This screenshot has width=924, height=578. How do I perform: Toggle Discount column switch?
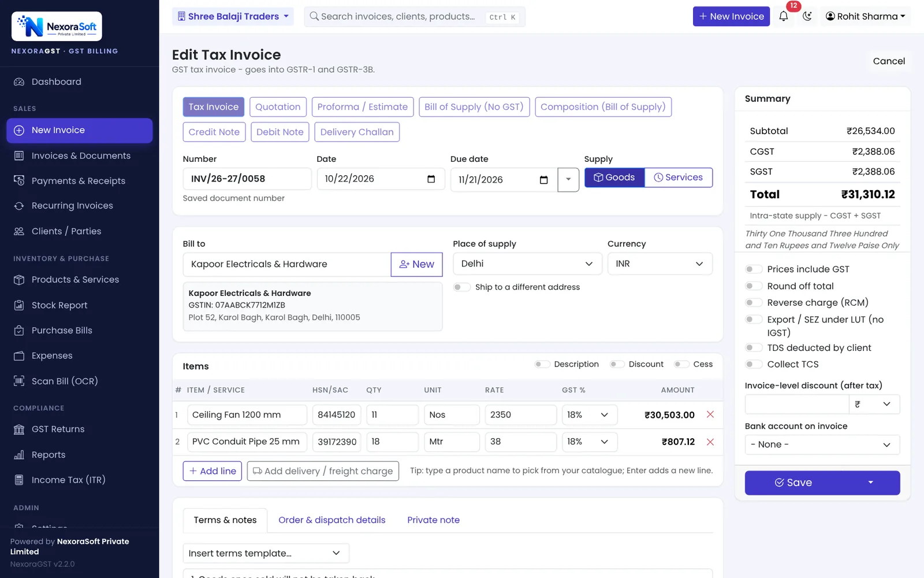pyautogui.click(x=617, y=364)
